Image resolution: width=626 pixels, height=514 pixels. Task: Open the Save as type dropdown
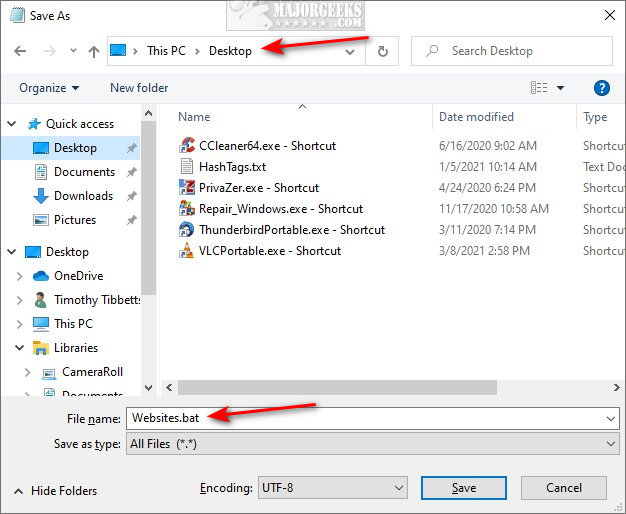[x=372, y=443]
